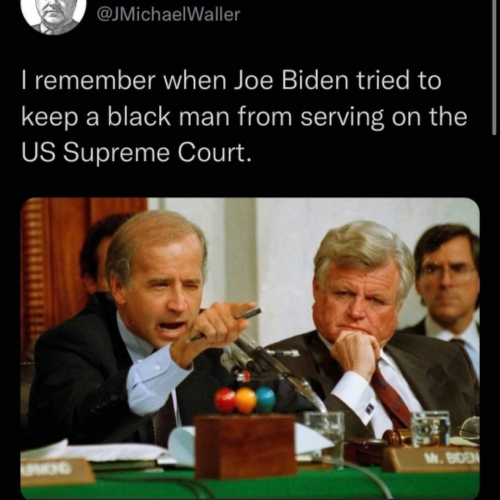The width and height of the screenshot is (500, 500).
Task: Click the vertical scrollbar at right edge
Action: tap(494, 67)
